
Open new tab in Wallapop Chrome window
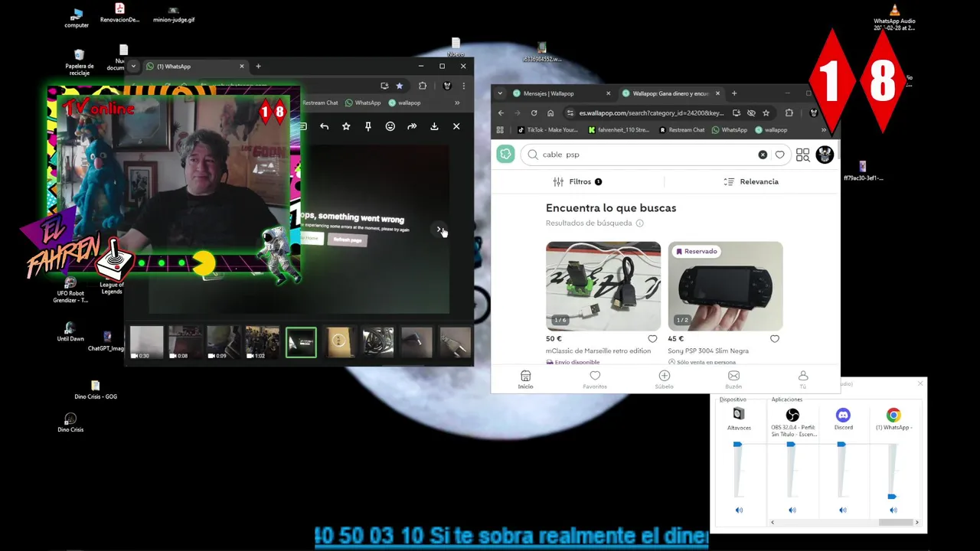pyautogui.click(x=734, y=93)
